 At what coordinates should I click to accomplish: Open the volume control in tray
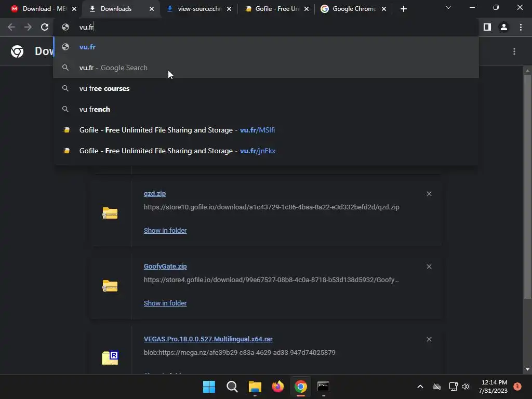point(465,387)
